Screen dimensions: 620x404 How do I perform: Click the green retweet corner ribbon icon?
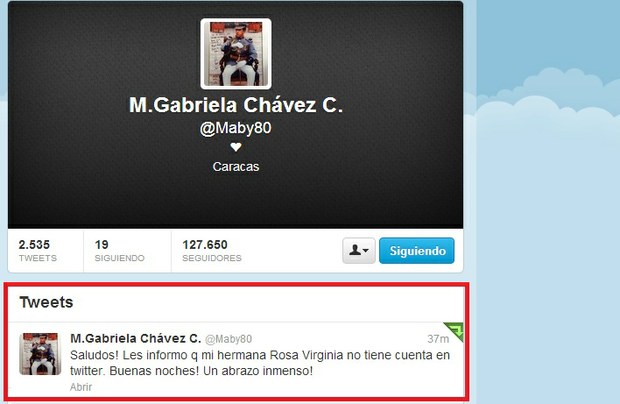456,330
